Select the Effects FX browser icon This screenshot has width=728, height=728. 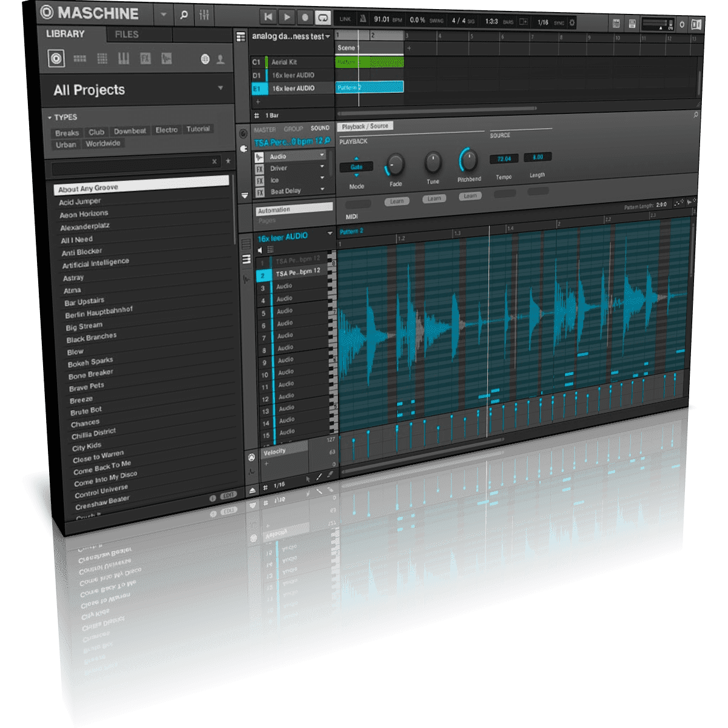click(x=145, y=58)
